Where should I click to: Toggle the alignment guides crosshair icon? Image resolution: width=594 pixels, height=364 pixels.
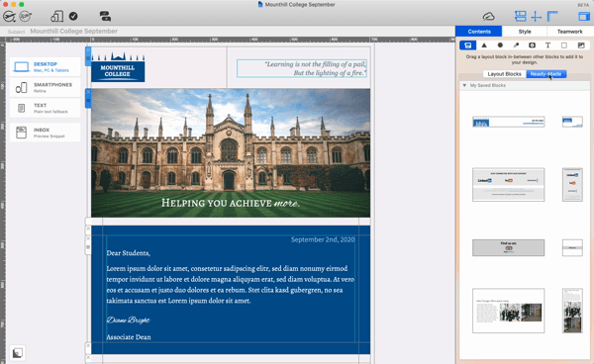click(x=536, y=16)
